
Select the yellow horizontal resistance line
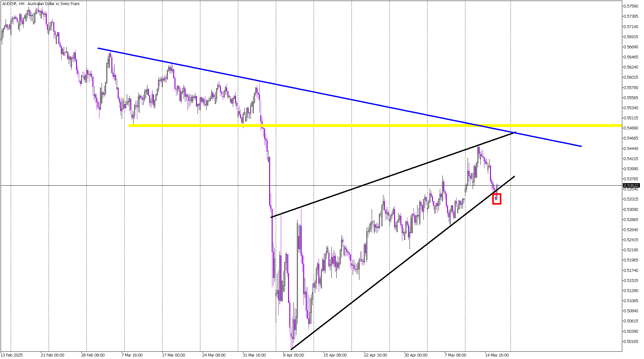point(375,126)
